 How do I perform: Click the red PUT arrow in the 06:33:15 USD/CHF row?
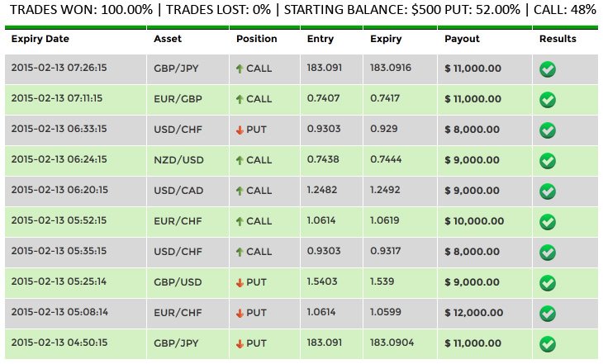[240, 130]
